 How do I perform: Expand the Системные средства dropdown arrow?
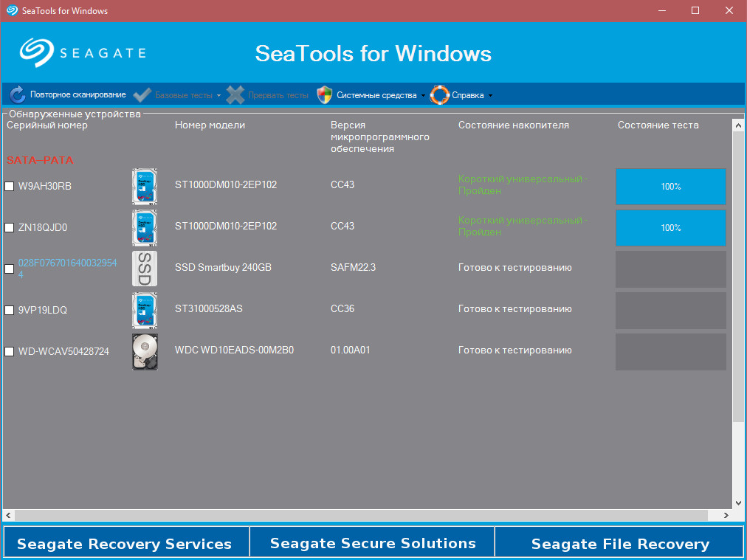coord(423,95)
